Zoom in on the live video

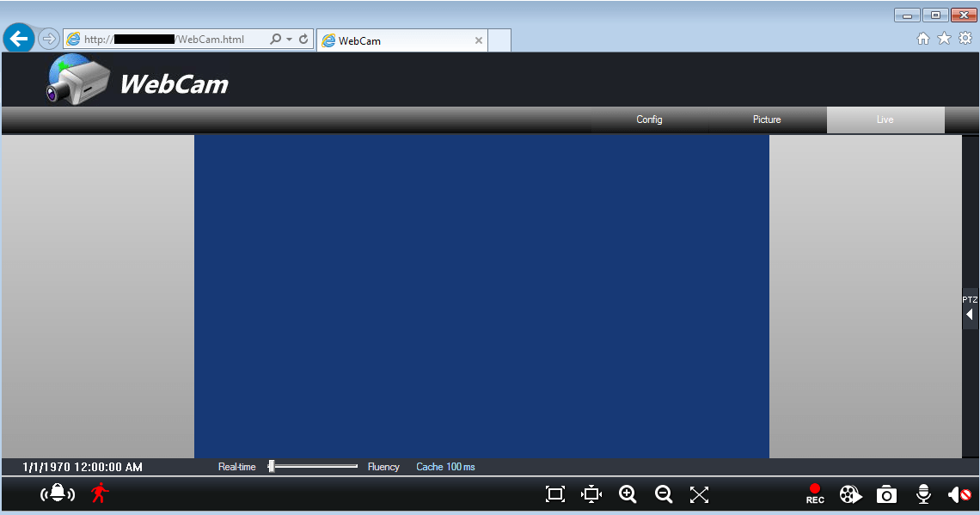[628, 494]
